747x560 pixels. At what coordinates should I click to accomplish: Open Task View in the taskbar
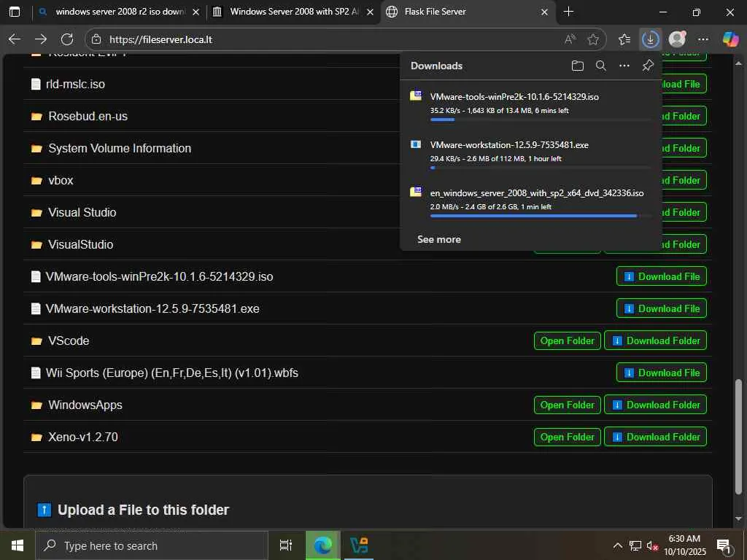(286, 545)
